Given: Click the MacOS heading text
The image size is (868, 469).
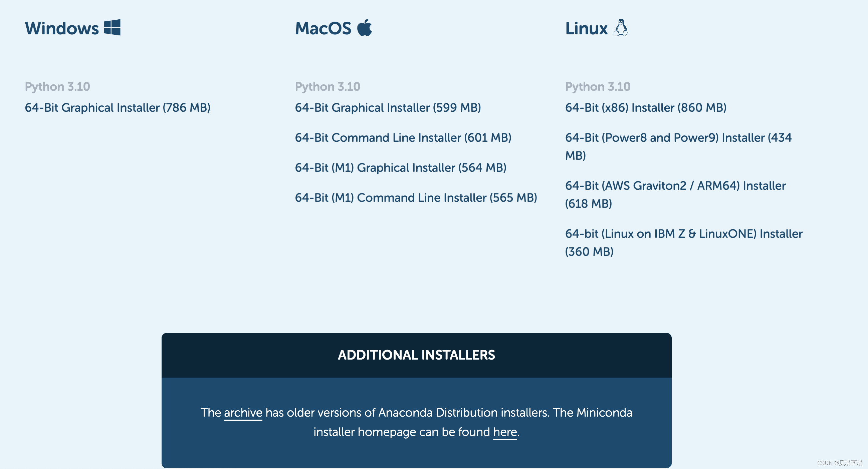Looking at the screenshot, I should (x=323, y=28).
